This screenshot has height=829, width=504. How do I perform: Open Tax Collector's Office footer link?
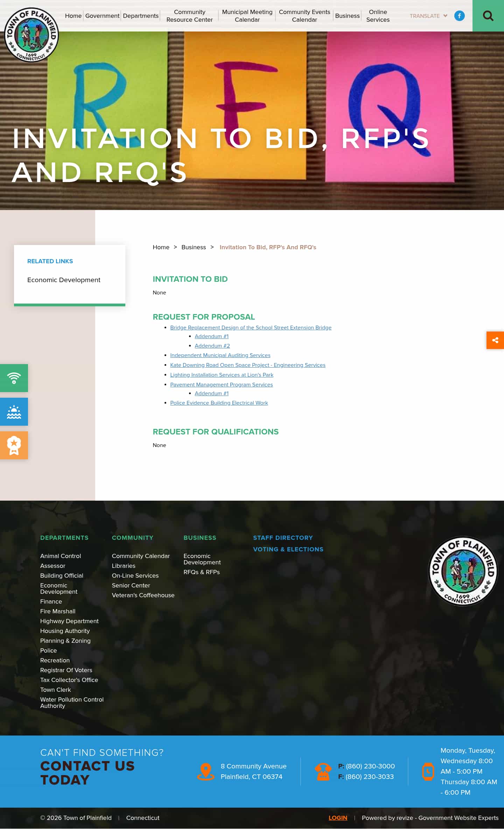pos(69,680)
